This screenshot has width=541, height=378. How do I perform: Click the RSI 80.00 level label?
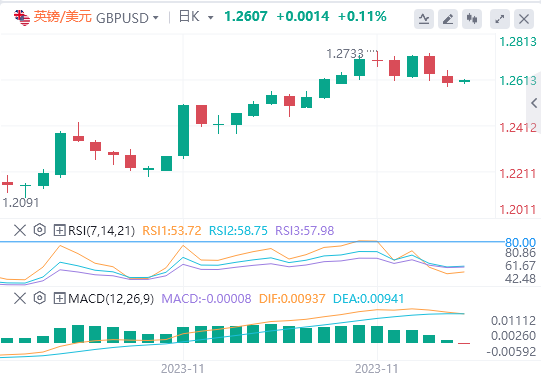pyautogui.click(x=520, y=242)
